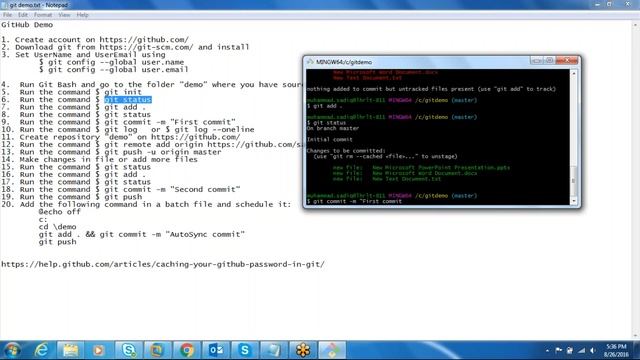
Task: Minimize the MINGW64 terminal window
Action: coord(536,60)
